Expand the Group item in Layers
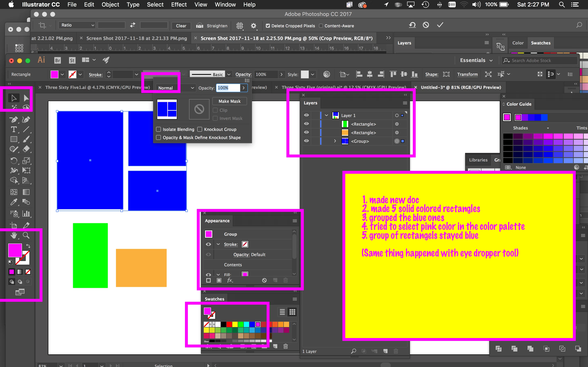 [335, 141]
